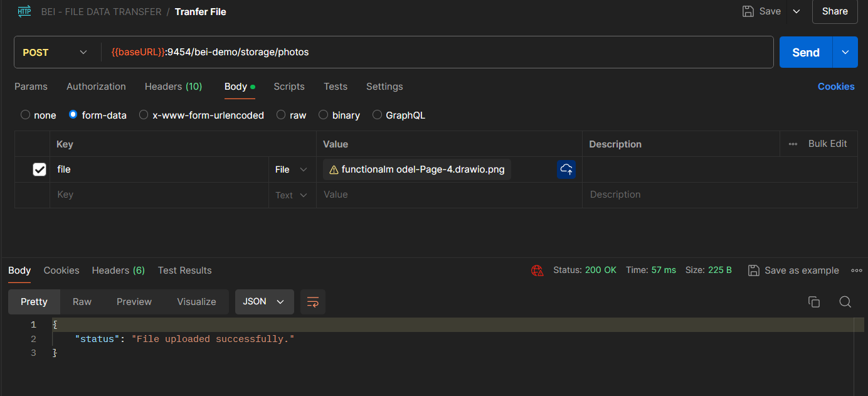868x396 pixels.
Task: Click the Save as example icon
Action: tap(754, 270)
